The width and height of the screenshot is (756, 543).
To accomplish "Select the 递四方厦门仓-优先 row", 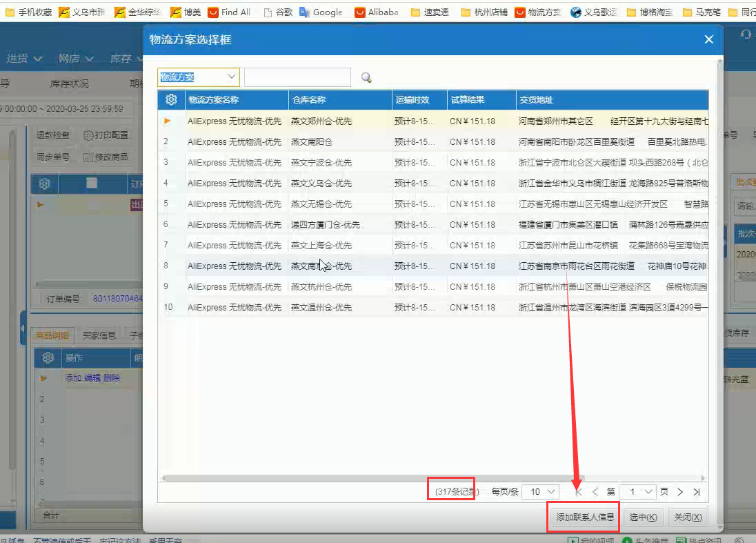I will click(x=433, y=225).
